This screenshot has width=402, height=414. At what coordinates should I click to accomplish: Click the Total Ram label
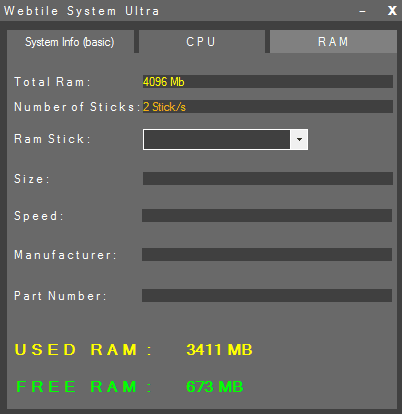tap(52, 82)
